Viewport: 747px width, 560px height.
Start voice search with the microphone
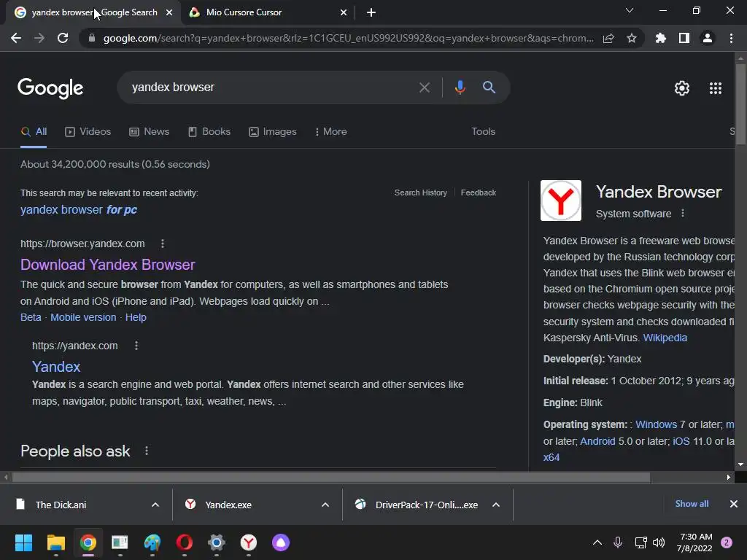pyautogui.click(x=460, y=87)
